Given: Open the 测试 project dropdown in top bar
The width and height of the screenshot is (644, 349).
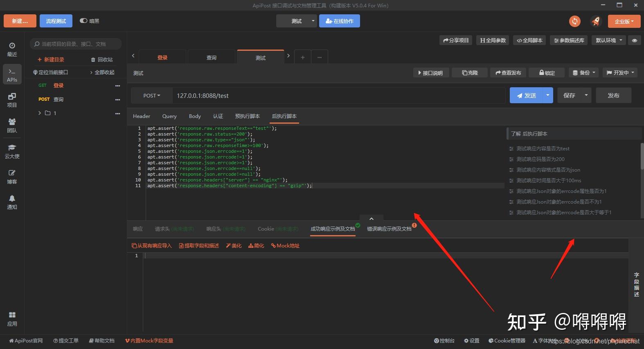Looking at the screenshot, I should point(297,21).
